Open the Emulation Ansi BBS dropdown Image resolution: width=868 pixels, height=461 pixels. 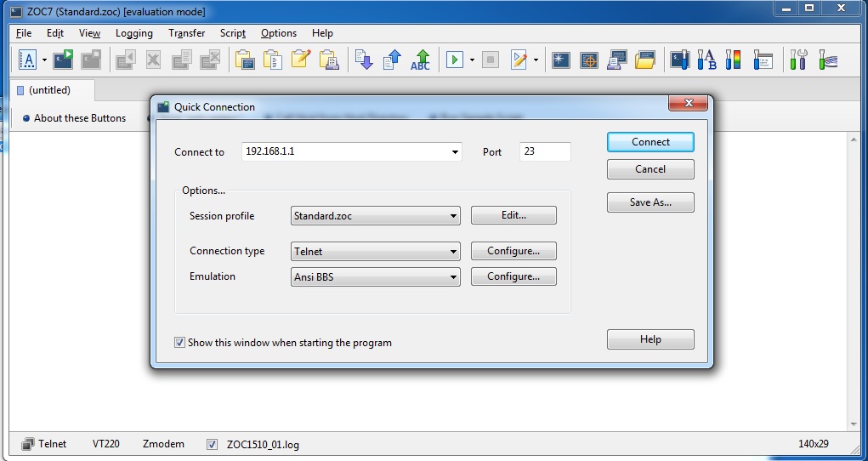[x=375, y=276]
